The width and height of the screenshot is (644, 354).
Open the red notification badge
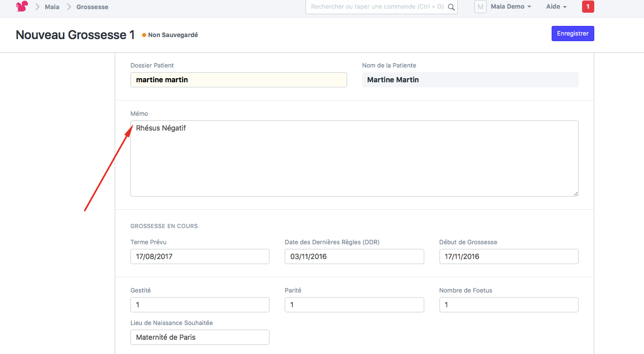click(x=588, y=7)
